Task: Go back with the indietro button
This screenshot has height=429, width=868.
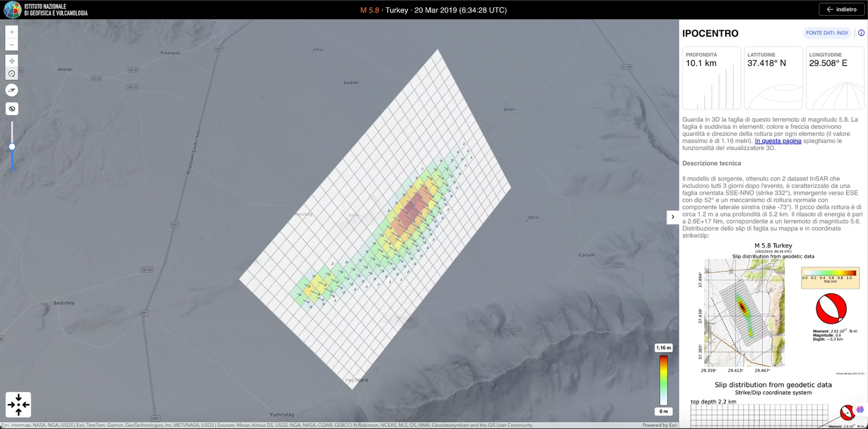Action: [841, 9]
